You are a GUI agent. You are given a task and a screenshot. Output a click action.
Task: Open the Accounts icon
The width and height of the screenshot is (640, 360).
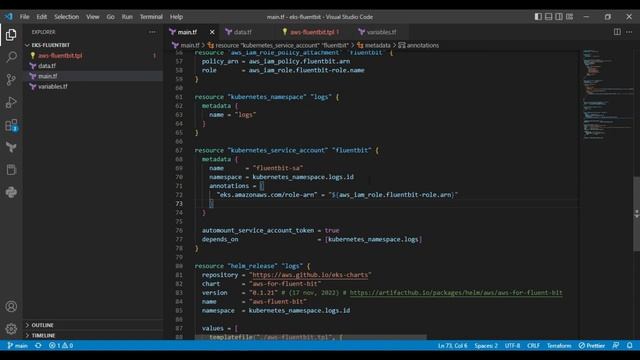pos(11,306)
